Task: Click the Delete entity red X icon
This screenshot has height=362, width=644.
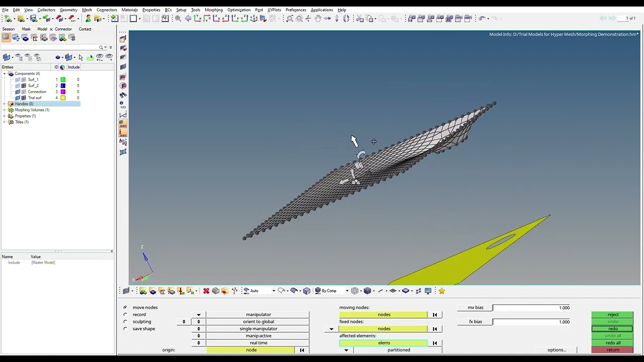Action: click(x=206, y=291)
